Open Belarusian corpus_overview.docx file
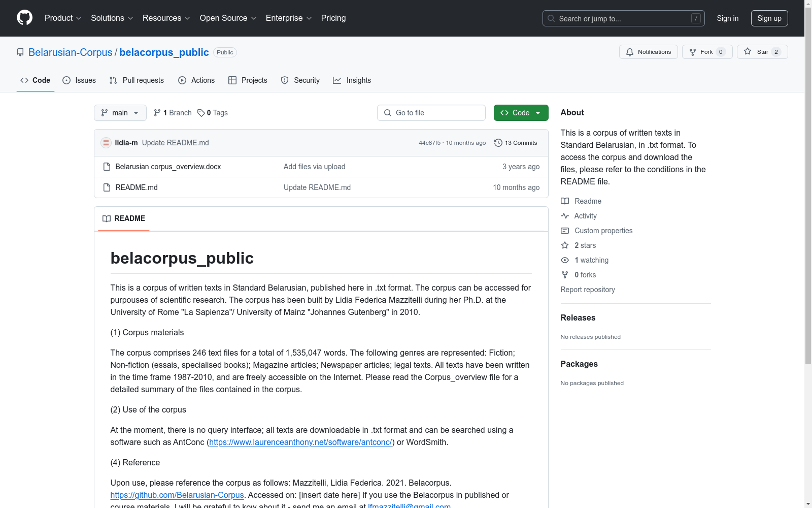 coord(168,167)
